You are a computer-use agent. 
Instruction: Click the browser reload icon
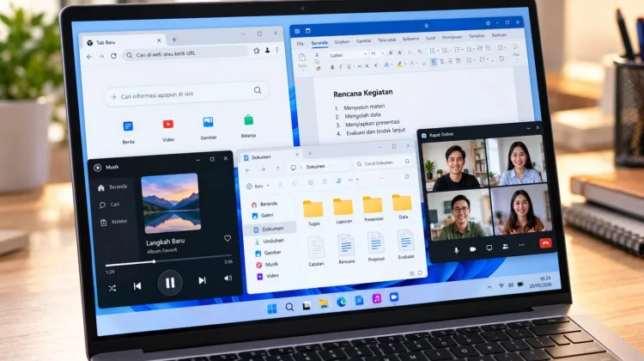(113, 56)
